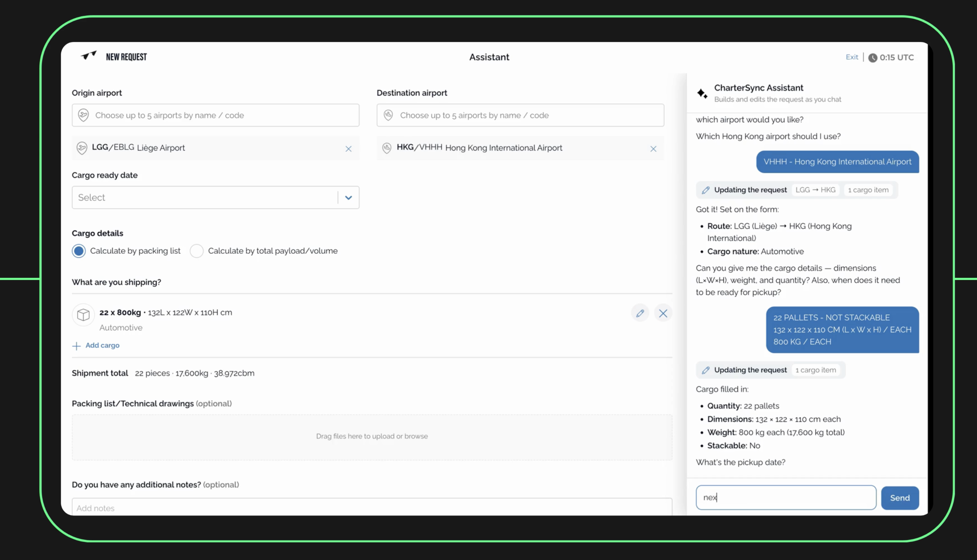Remove HKG Hong Kong International Airport destination

(653, 149)
